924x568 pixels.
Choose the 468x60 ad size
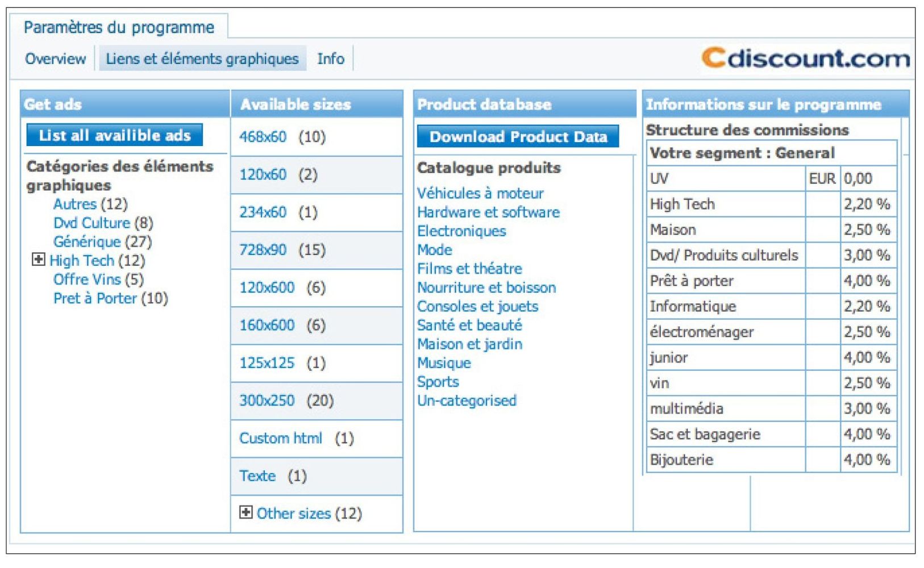pos(263,137)
